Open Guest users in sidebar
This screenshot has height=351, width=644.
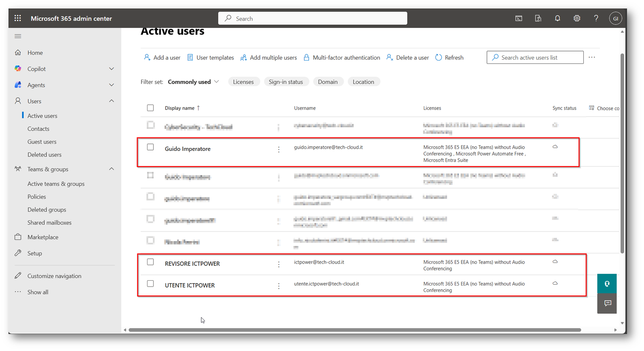pyautogui.click(x=42, y=142)
